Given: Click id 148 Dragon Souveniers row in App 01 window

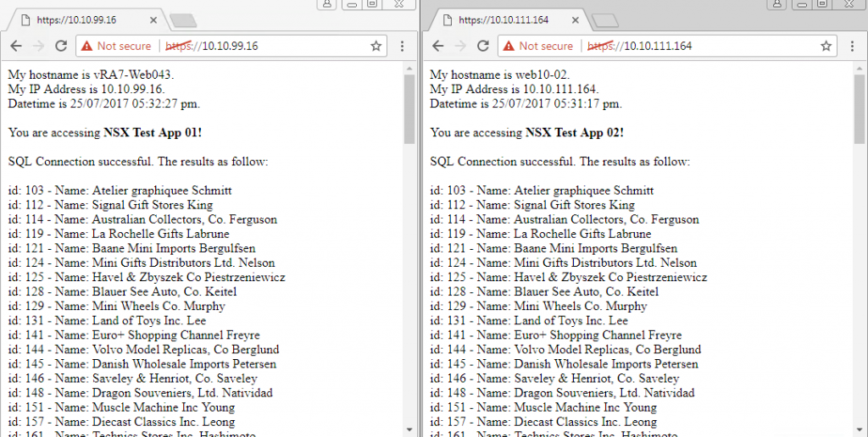Looking at the screenshot, I should [x=140, y=393].
